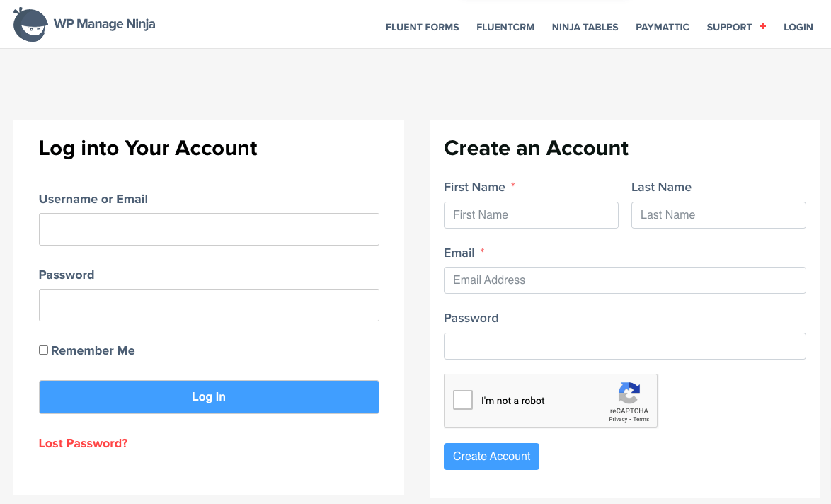831x504 pixels.
Task: Open the Fluent Forms menu item
Action: tap(422, 28)
